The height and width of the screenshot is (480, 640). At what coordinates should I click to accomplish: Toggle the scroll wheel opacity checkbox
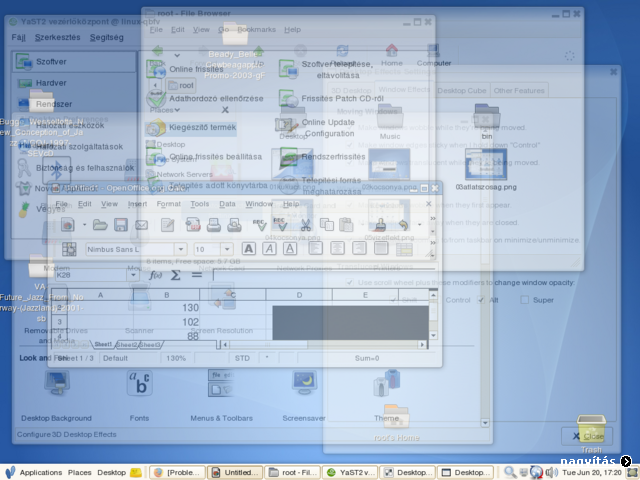pos(348,283)
